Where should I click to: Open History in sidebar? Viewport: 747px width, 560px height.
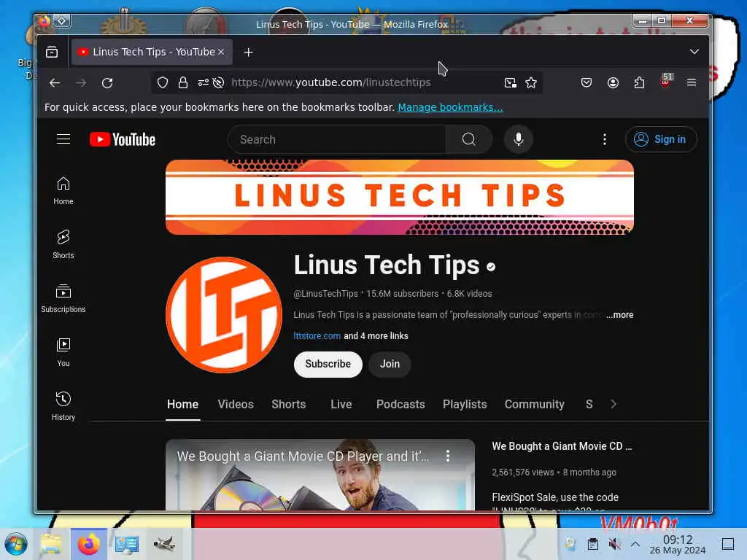[x=63, y=406]
